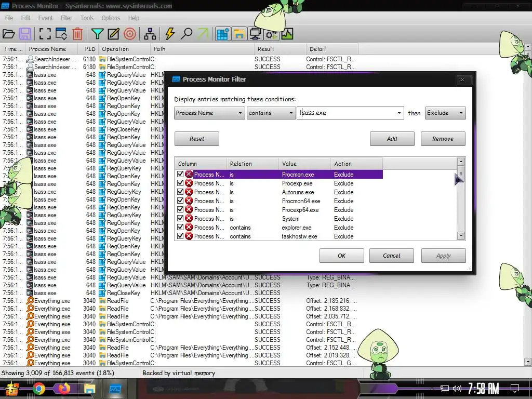
Task: Click the Highlight pencil icon
Action: point(114,34)
